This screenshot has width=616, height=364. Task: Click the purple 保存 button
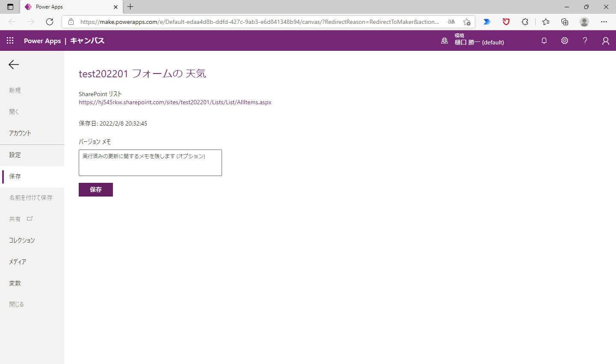coord(96,190)
